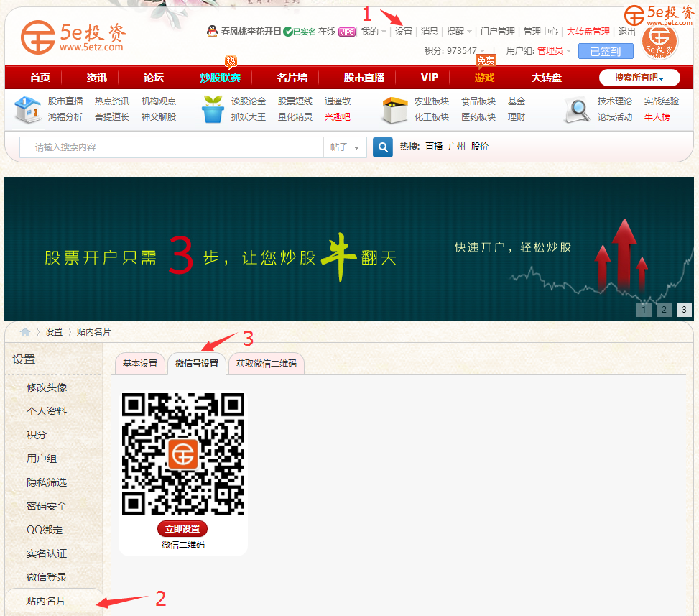Click the 设置 breadcrumb link

54,332
